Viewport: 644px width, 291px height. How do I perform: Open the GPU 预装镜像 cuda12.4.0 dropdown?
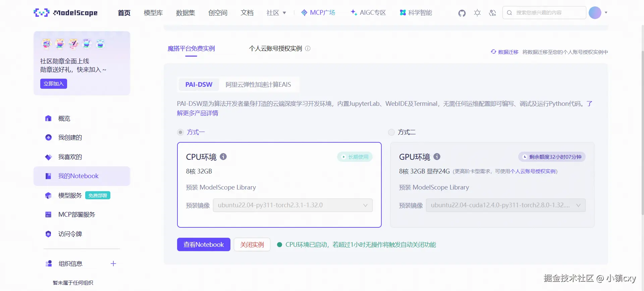[506, 205]
